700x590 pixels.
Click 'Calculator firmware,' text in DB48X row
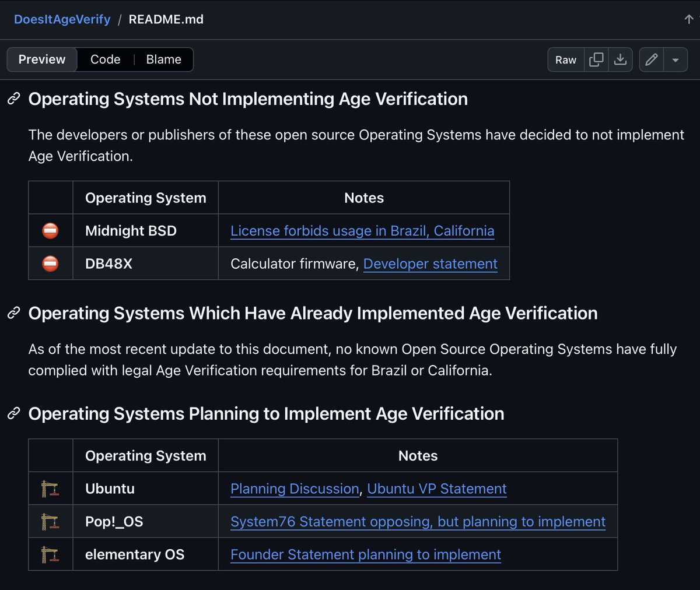coord(295,264)
